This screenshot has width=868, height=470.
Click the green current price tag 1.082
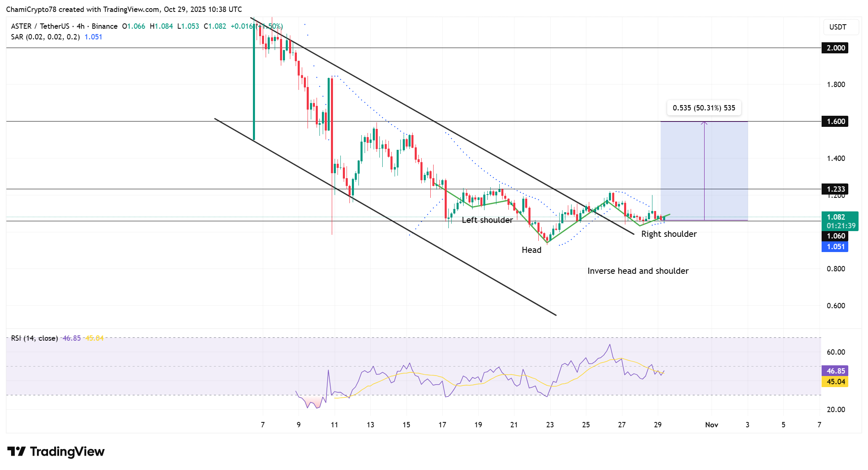click(x=835, y=216)
